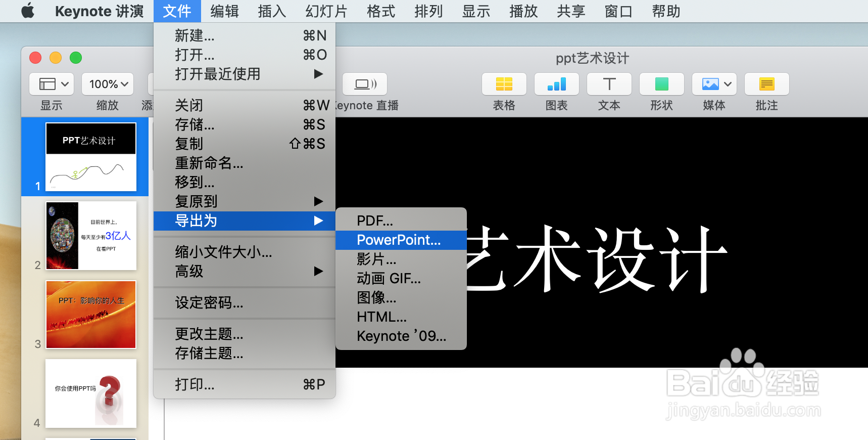Viewport: 868px width, 440px height.
Task: Open the Media toolbar dropdown
Action: coord(714,84)
